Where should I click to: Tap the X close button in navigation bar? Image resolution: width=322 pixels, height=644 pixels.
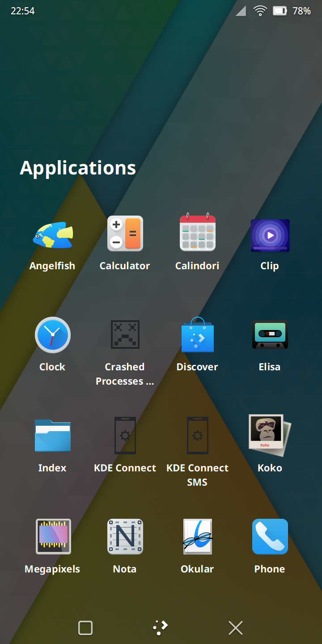coord(236,628)
